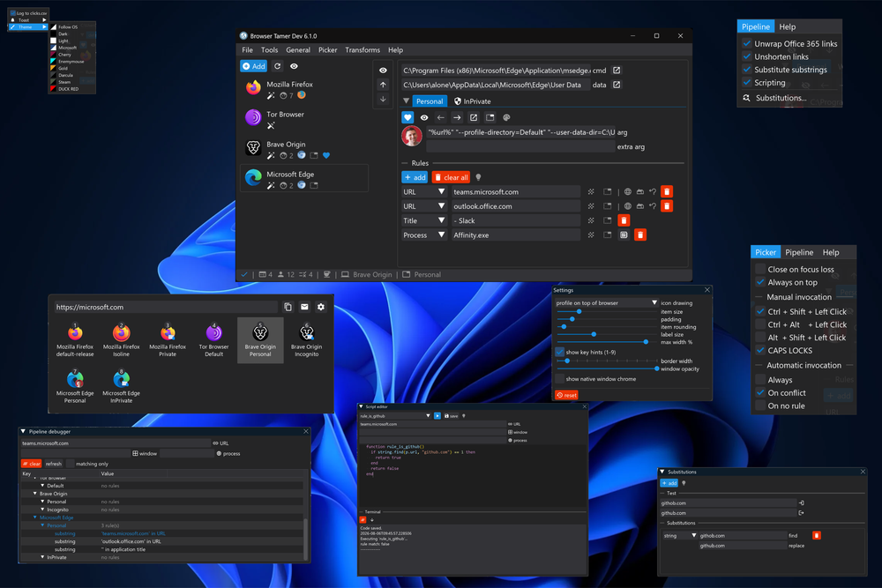882x588 pixels.
Task: Click refresh in the Pipeline debugger
Action: [54, 464]
